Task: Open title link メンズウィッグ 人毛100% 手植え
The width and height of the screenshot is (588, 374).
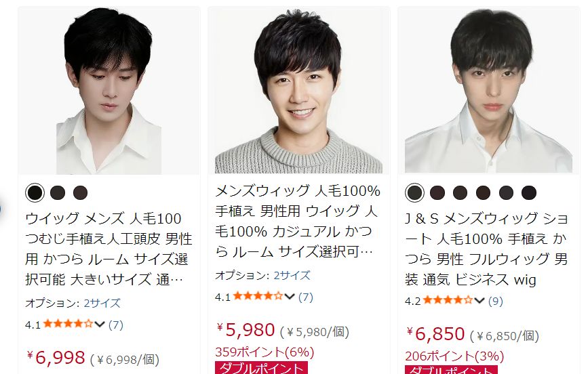Action: [x=297, y=221]
